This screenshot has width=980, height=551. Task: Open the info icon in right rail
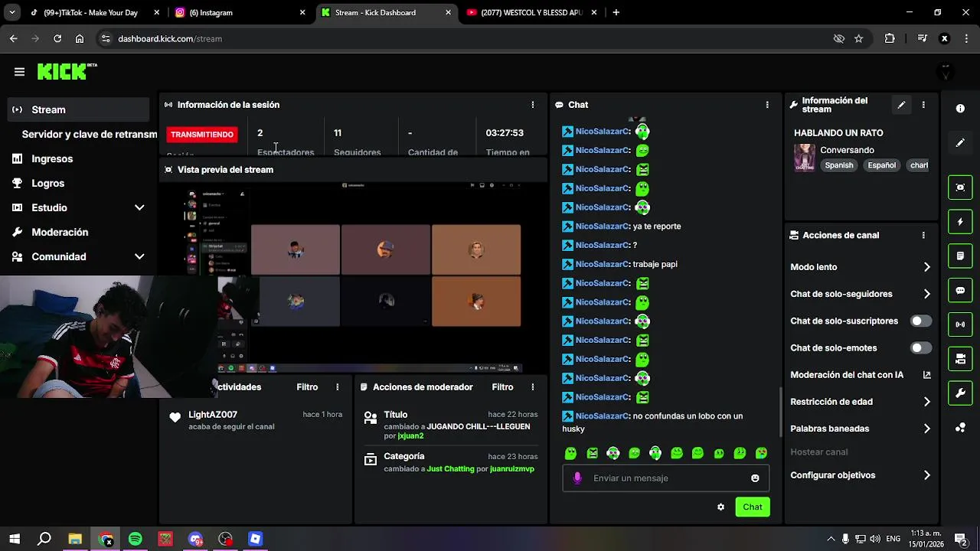click(960, 109)
